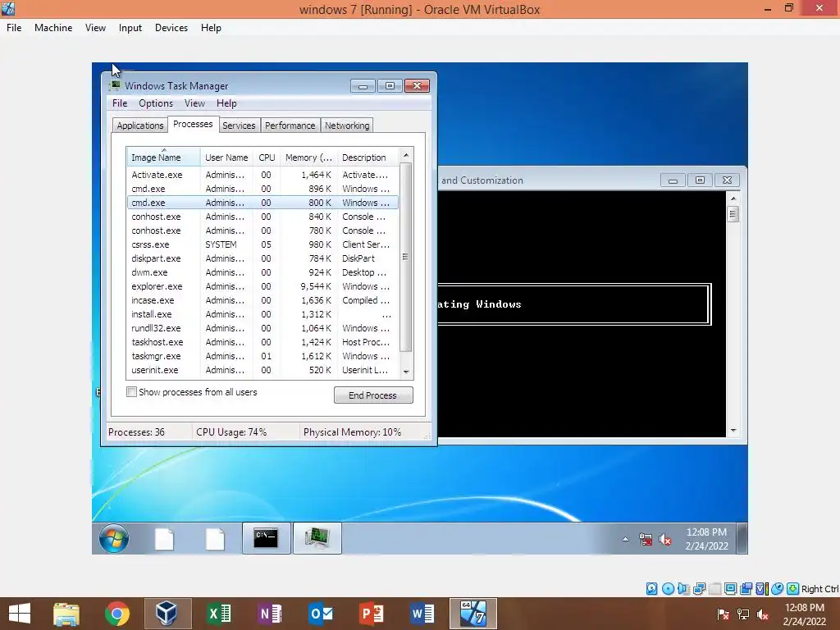Click the mouse integration indicator icon
840x630 pixels.
point(777,589)
